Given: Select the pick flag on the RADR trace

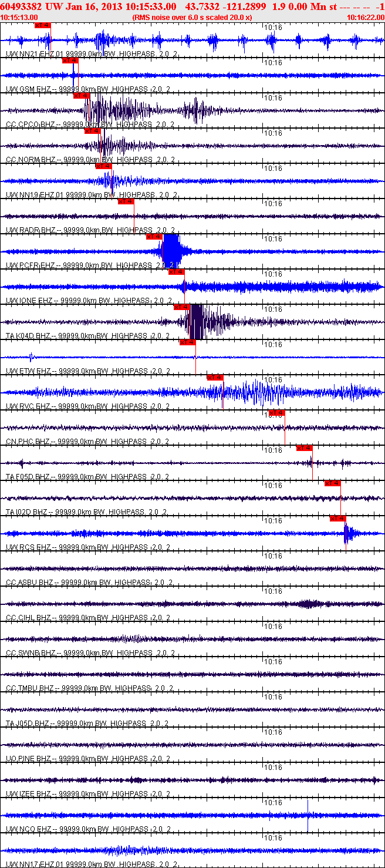Looking at the screenshot, I should click(126, 201).
